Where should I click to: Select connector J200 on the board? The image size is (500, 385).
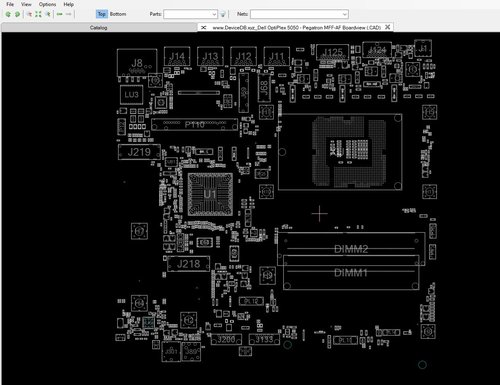[226, 340]
